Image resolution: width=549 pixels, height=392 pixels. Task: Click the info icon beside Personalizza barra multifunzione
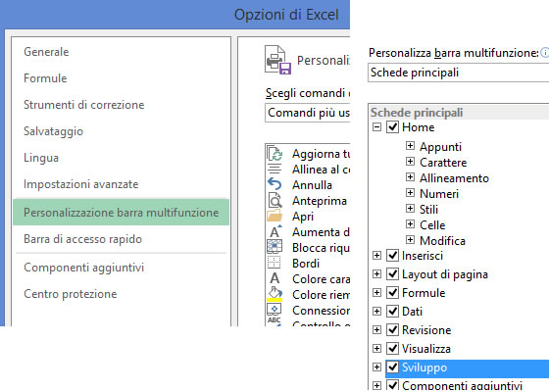point(545,53)
